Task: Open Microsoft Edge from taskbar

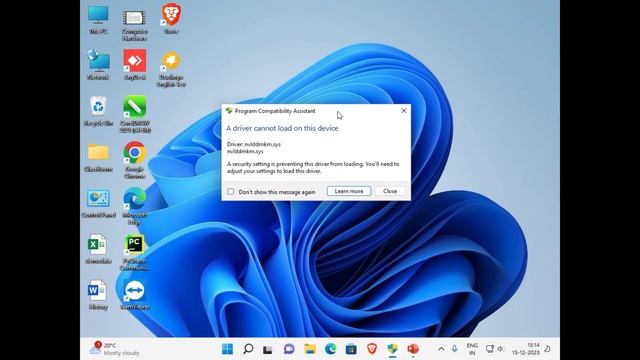Action: tap(331, 349)
